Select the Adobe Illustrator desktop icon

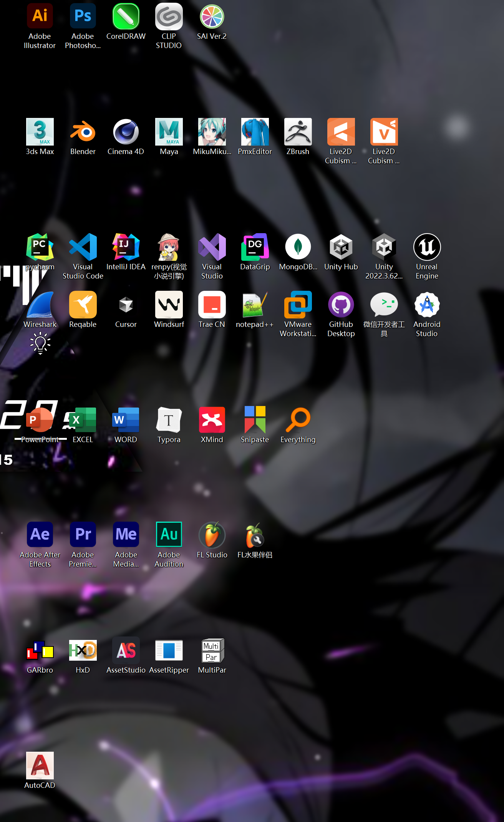point(40,17)
